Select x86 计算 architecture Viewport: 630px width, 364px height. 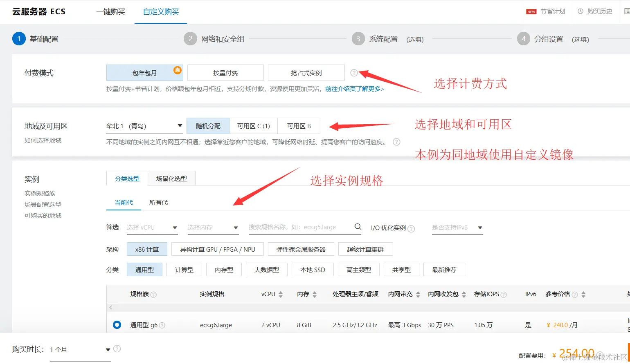click(x=147, y=249)
